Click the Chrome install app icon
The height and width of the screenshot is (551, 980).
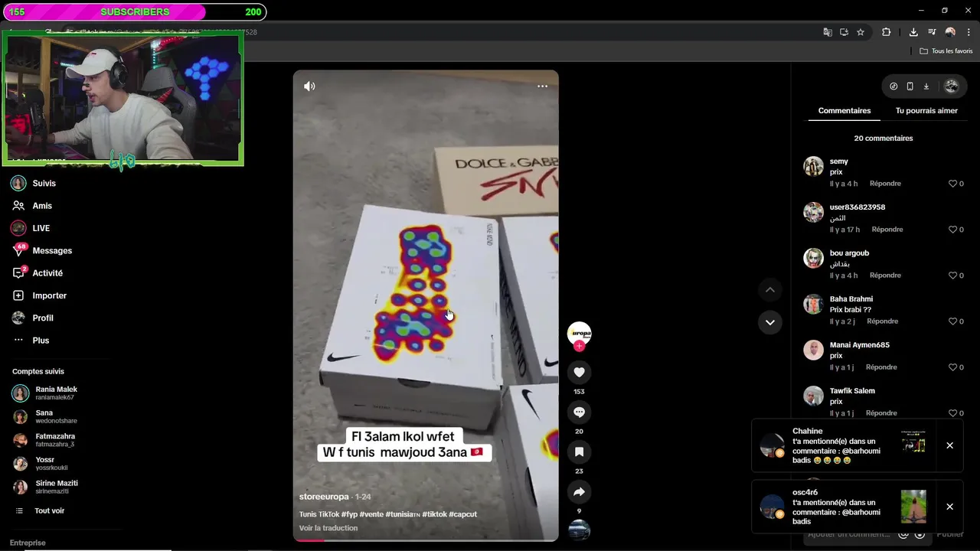pos(844,32)
